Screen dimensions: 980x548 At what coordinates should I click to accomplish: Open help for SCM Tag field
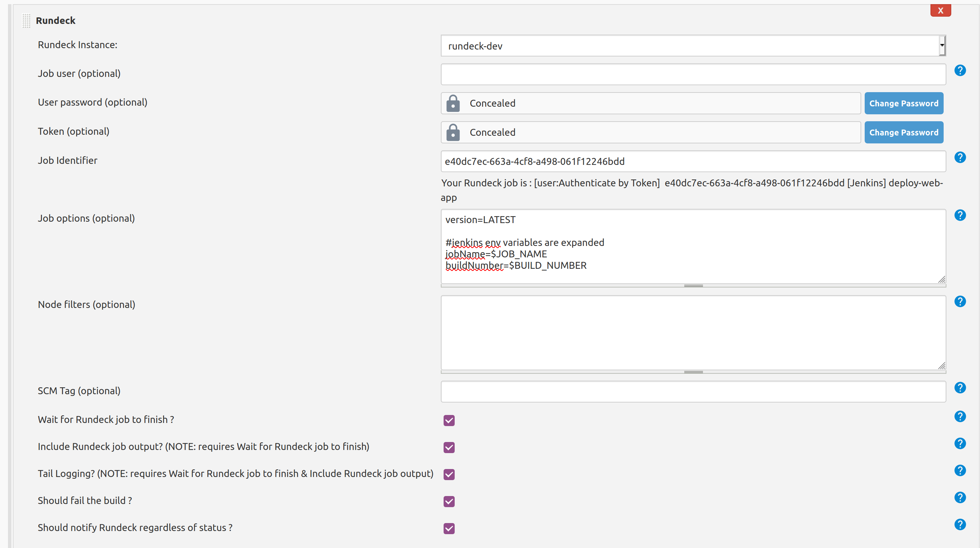pos(960,388)
